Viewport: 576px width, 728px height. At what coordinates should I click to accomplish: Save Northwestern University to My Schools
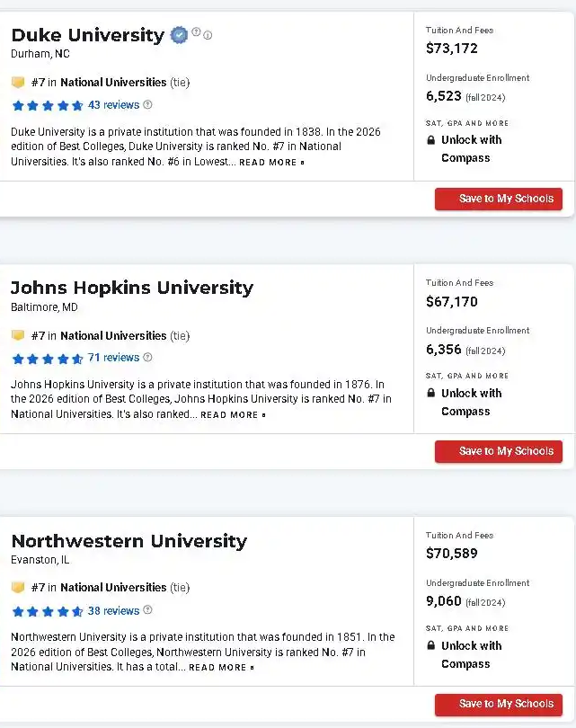(499, 704)
